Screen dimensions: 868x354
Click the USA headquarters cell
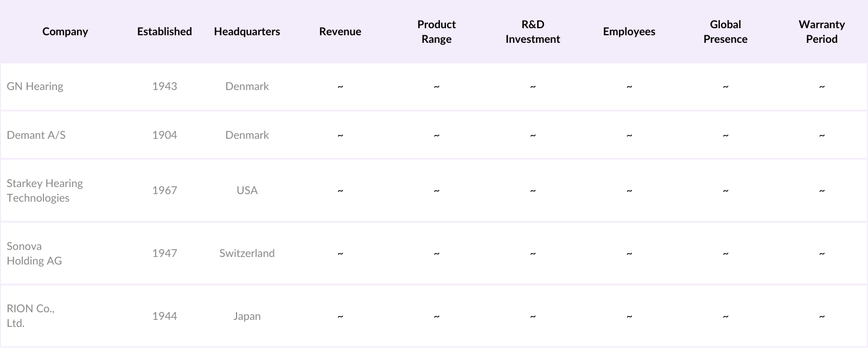[247, 190]
